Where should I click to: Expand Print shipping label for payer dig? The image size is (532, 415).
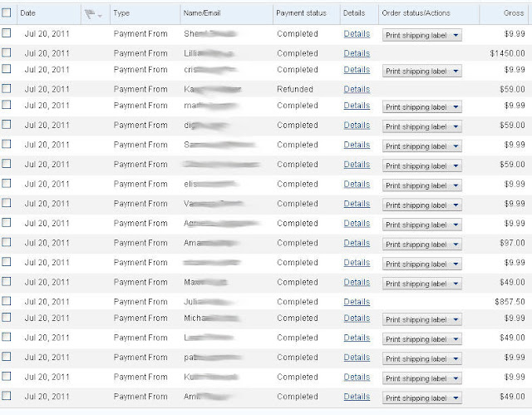pyautogui.click(x=422, y=126)
